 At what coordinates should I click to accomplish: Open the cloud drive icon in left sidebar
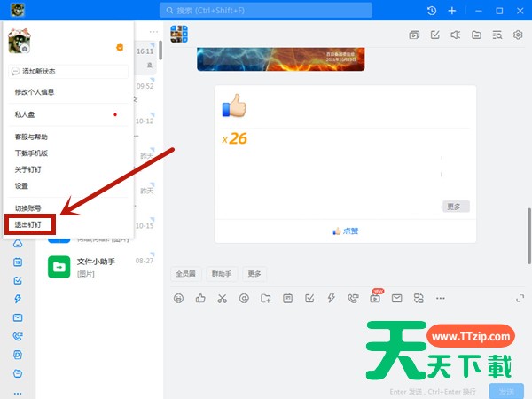(18, 244)
